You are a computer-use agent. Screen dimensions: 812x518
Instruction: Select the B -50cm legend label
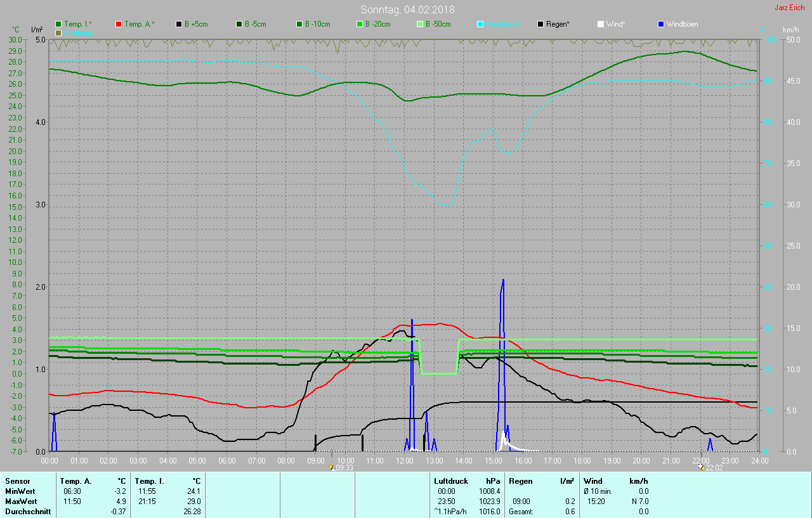coord(438,24)
